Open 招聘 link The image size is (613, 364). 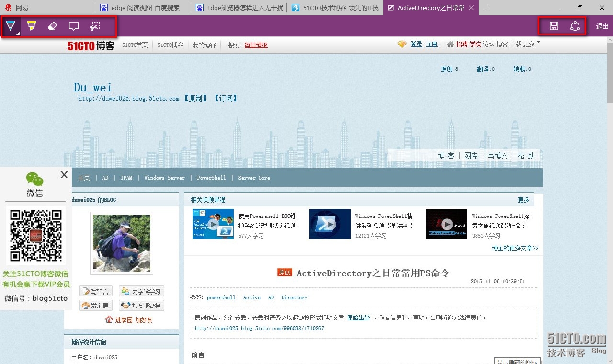click(x=462, y=44)
